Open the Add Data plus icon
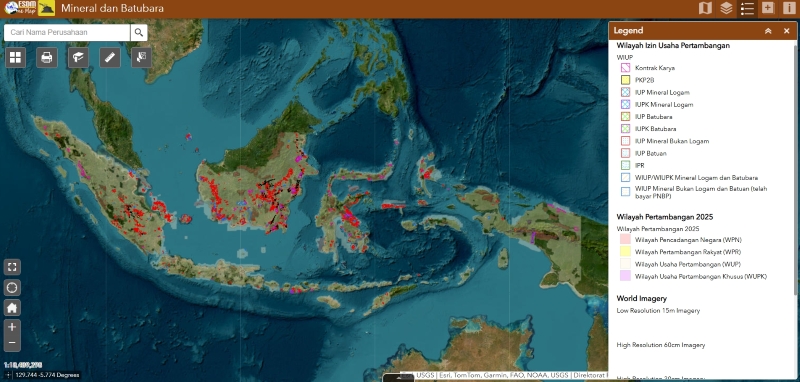 [768, 8]
